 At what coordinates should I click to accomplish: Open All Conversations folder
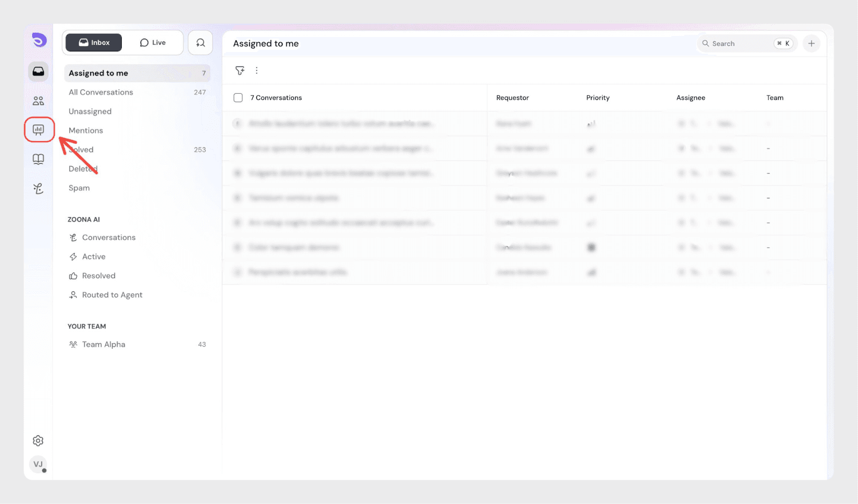click(101, 92)
